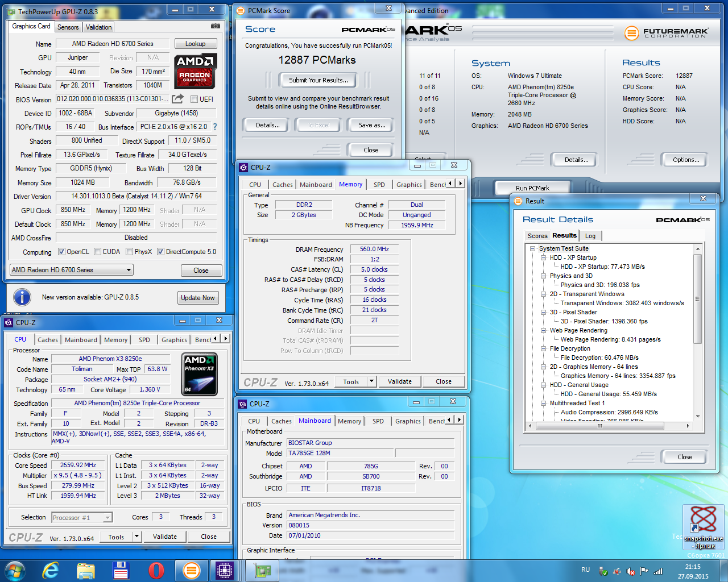
Task: Open the Tools dropdown arrow in the CPU-Z Memory window
Action: 371,381
